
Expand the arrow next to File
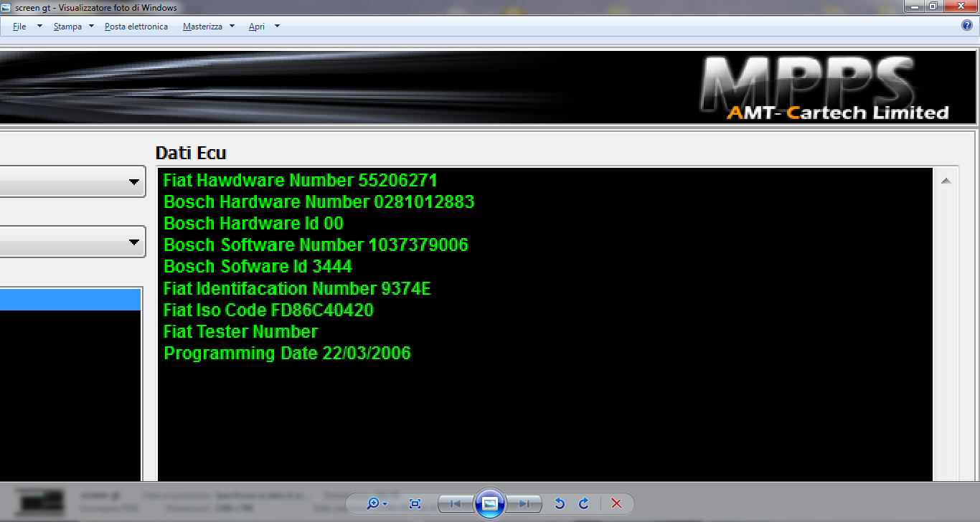[x=39, y=27]
